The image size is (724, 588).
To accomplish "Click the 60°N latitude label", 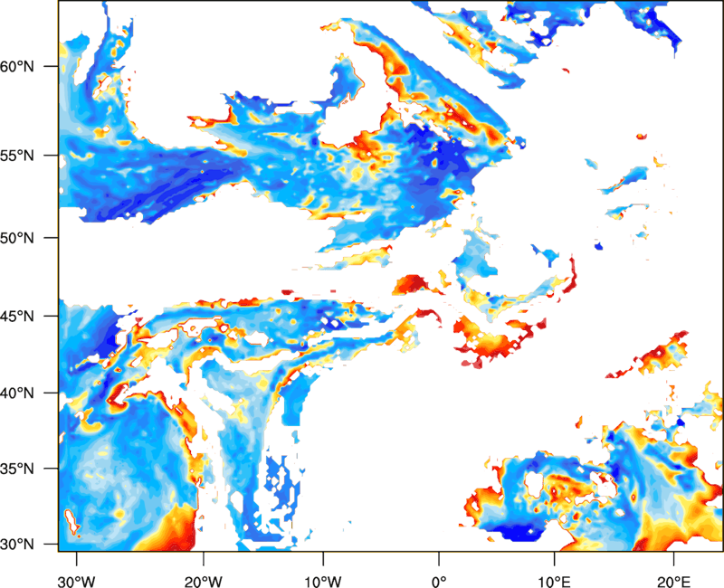I will (17, 66).
